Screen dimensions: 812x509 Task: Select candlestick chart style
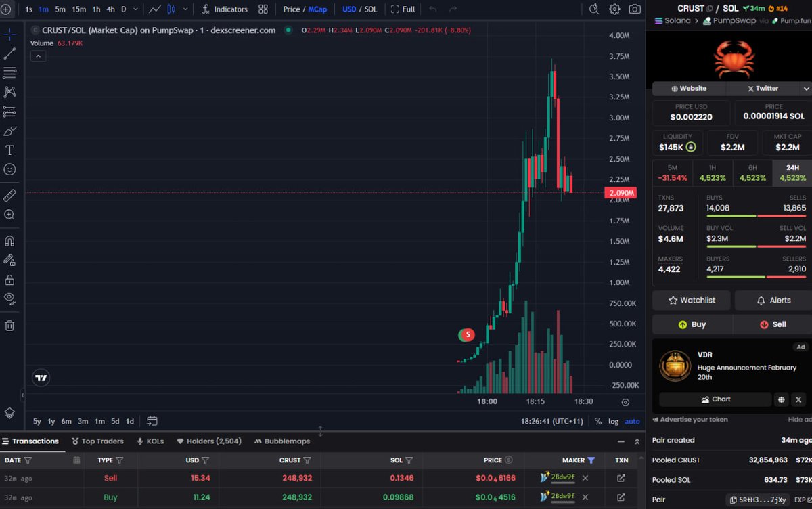pos(171,9)
